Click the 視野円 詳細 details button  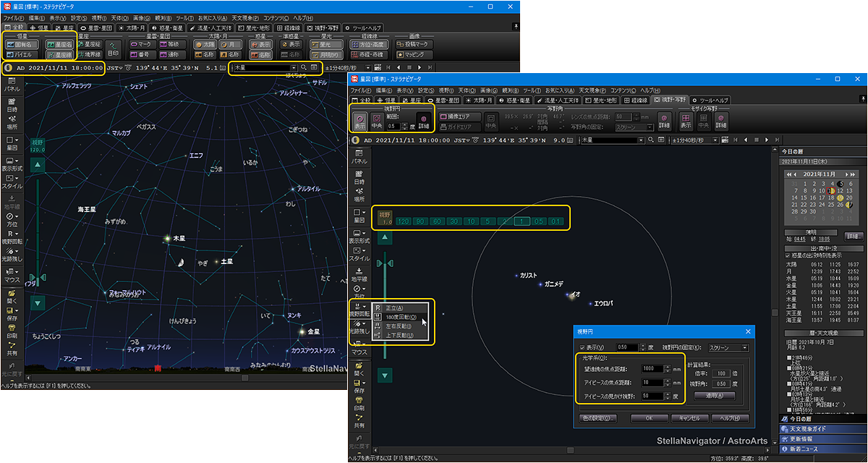click(x=423, y=121)
